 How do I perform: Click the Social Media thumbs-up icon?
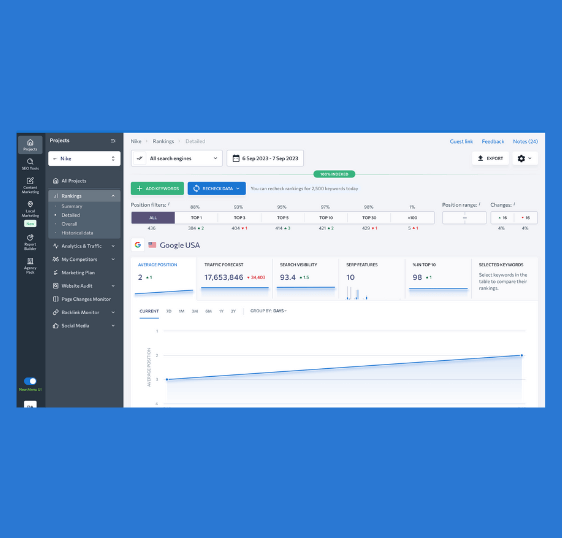pos(56,325)
